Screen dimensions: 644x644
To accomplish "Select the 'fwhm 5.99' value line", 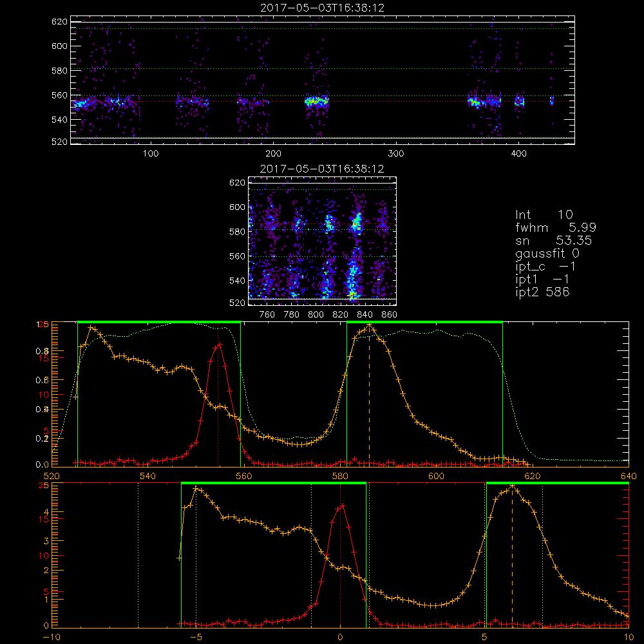I will 556,227.
